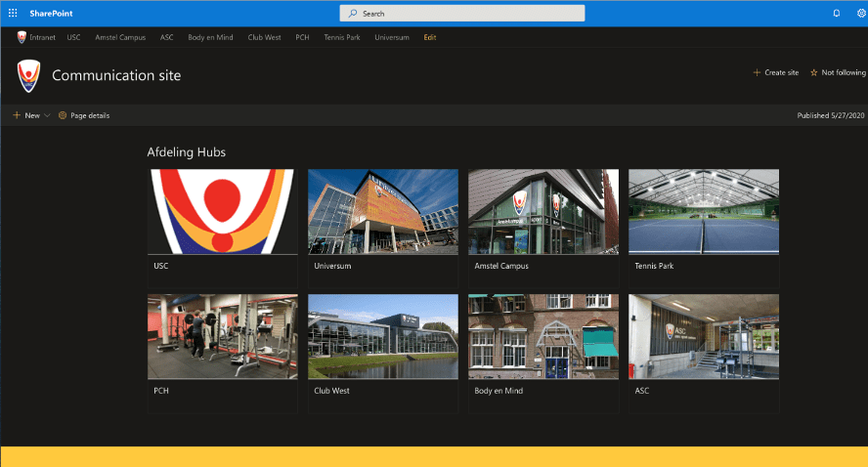The height and width of the screenshot is (467, 868).
Task: Click the Club West tile caption
Action: tap(331, 391)
